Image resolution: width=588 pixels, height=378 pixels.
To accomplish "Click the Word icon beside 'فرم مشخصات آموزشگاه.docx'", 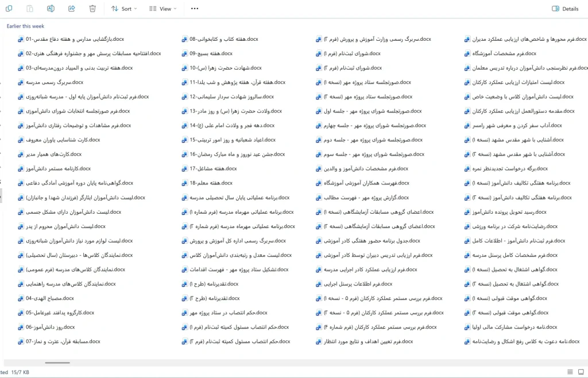I will (467, 53).
